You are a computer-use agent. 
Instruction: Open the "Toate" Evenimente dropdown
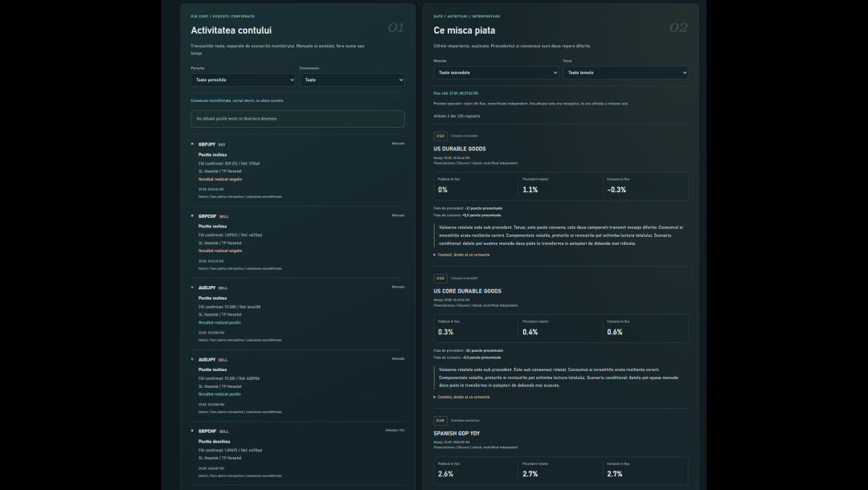pos(352,80)
